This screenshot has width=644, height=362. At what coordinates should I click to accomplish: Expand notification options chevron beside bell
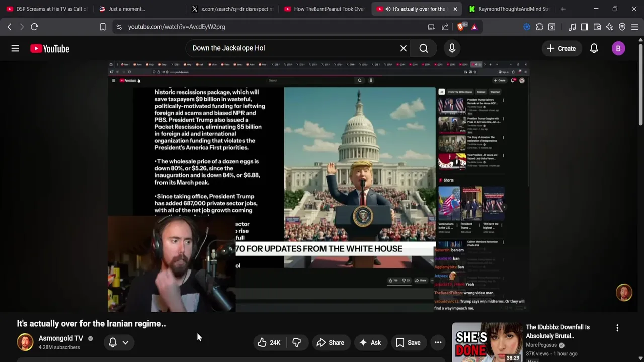(x=125, y=343)
